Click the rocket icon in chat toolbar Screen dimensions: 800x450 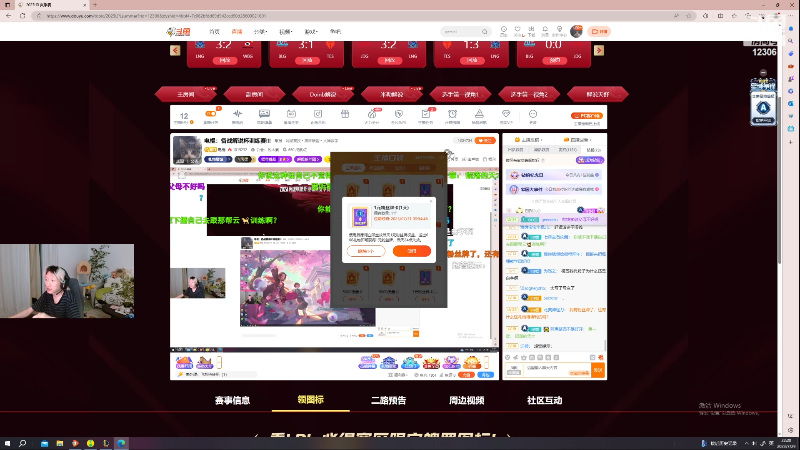point(516,358)
